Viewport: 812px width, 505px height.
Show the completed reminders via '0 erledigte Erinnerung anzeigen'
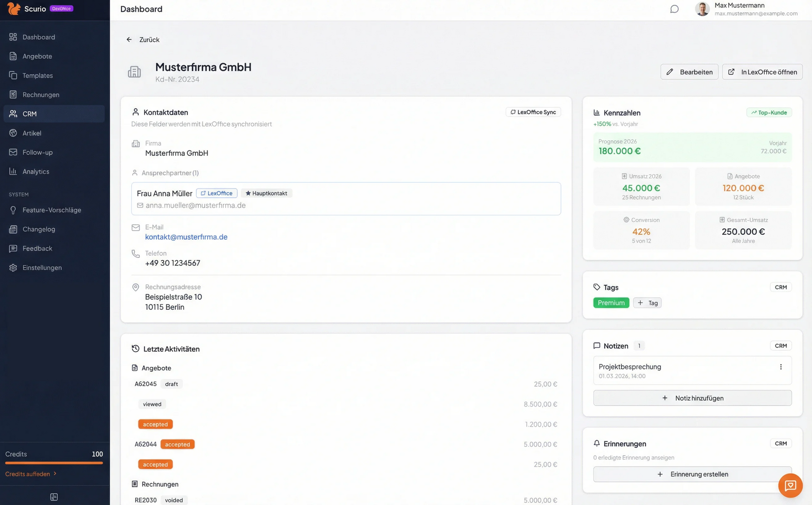(x=633, y=458)
